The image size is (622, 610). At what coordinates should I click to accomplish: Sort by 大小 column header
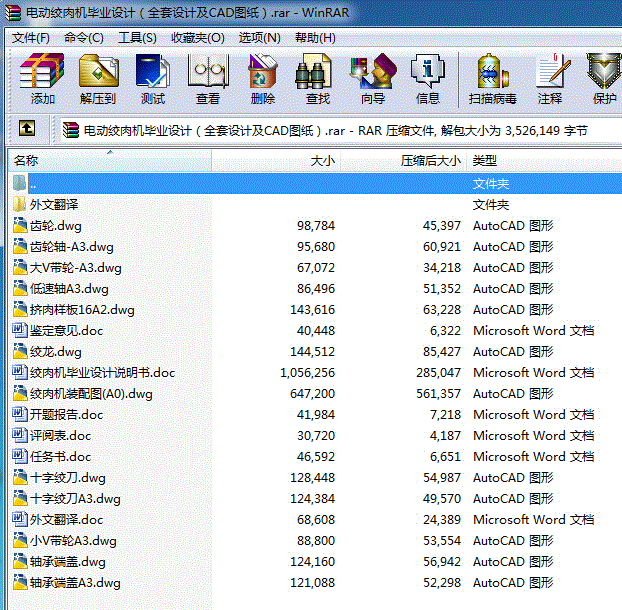tap(276, 161)
